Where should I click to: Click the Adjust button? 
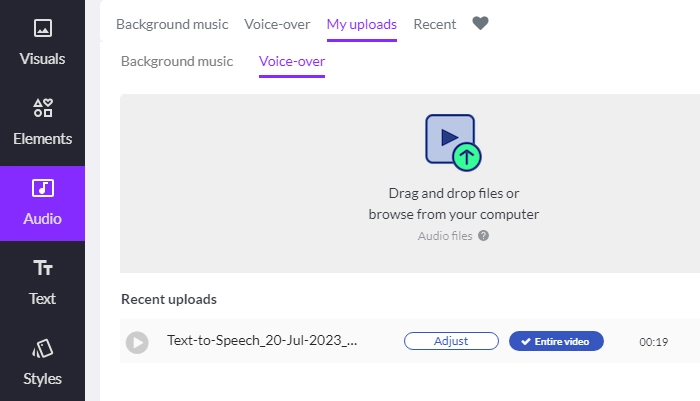click(451, 341)
